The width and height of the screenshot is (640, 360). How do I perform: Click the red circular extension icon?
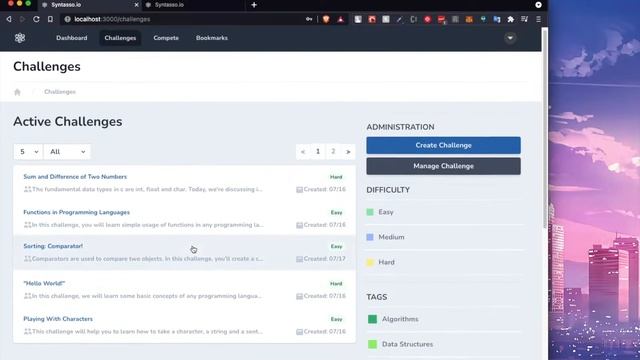coord(427,19)
